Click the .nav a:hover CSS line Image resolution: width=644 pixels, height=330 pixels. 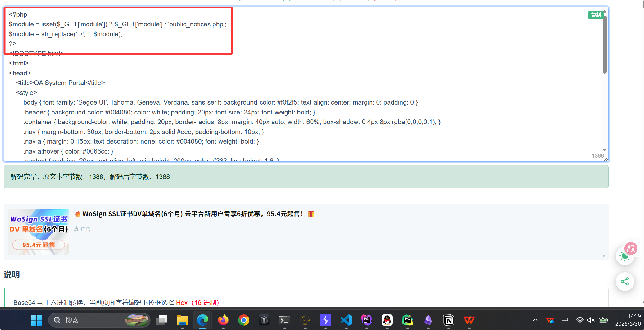(x=68, y=151)
